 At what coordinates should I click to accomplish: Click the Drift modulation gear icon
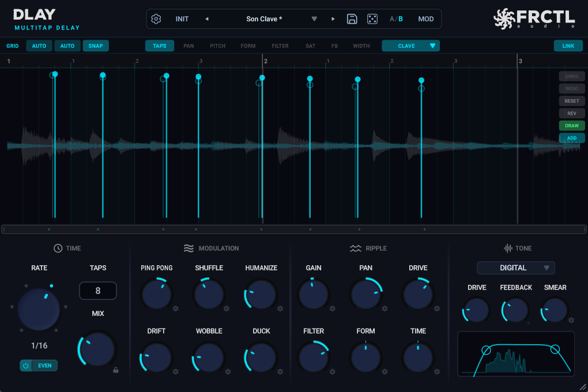tap(175, 372)
